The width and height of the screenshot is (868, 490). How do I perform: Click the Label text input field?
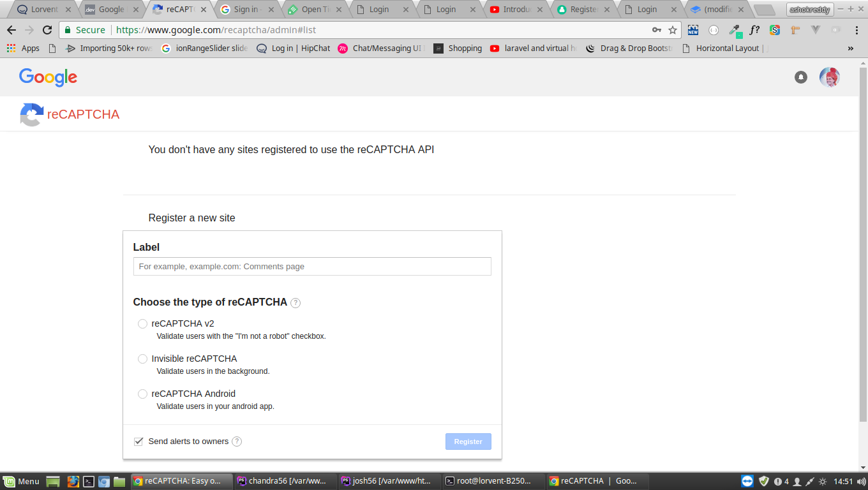(312, 267)
